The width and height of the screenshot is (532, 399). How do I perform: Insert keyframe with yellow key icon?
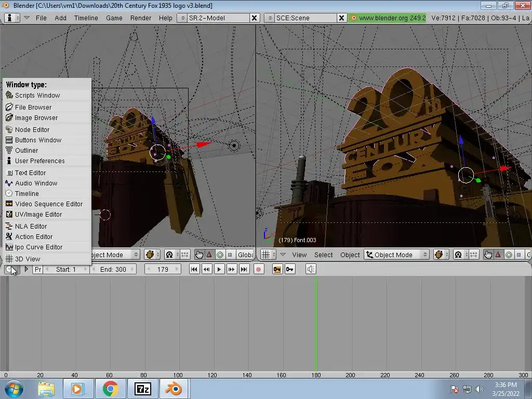[277, 270]
